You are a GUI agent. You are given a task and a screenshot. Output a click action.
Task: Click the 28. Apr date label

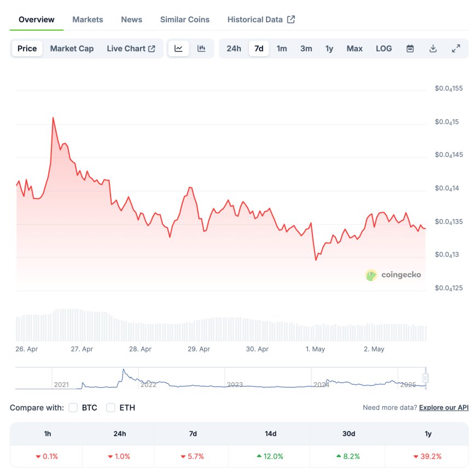(140, 349)
